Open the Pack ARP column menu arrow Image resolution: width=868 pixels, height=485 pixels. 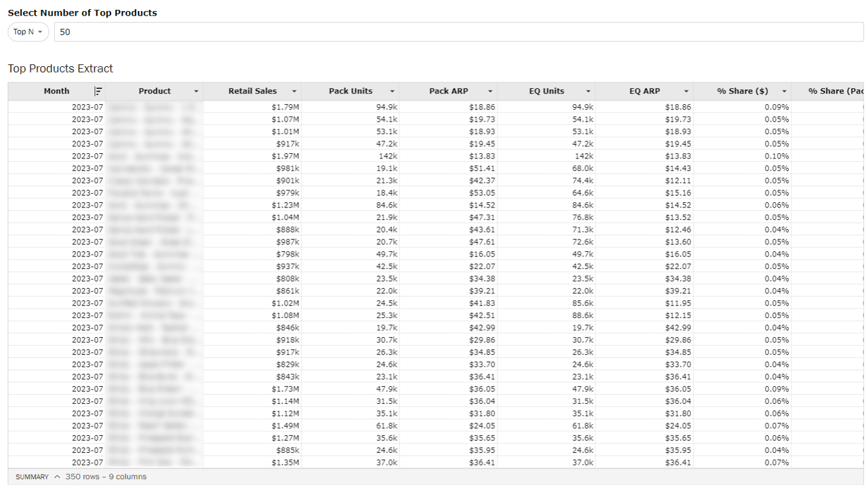pos(490,92)
